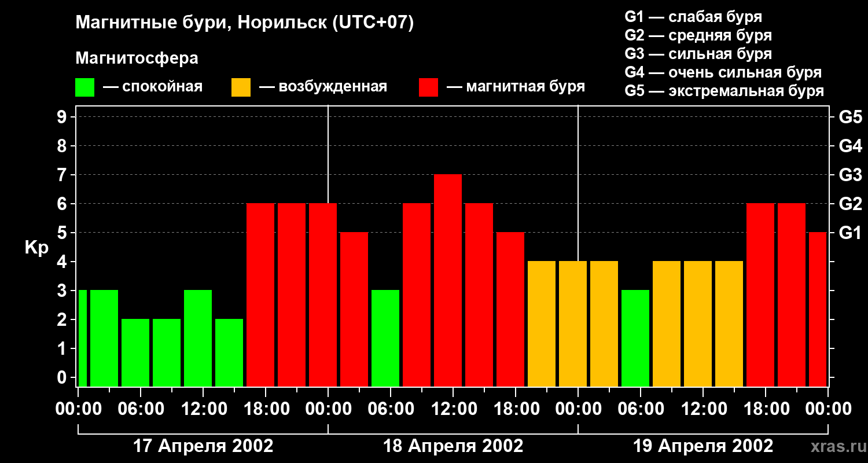
Task: Click the '1' value on the Kp axis
Action: [63, 348]
